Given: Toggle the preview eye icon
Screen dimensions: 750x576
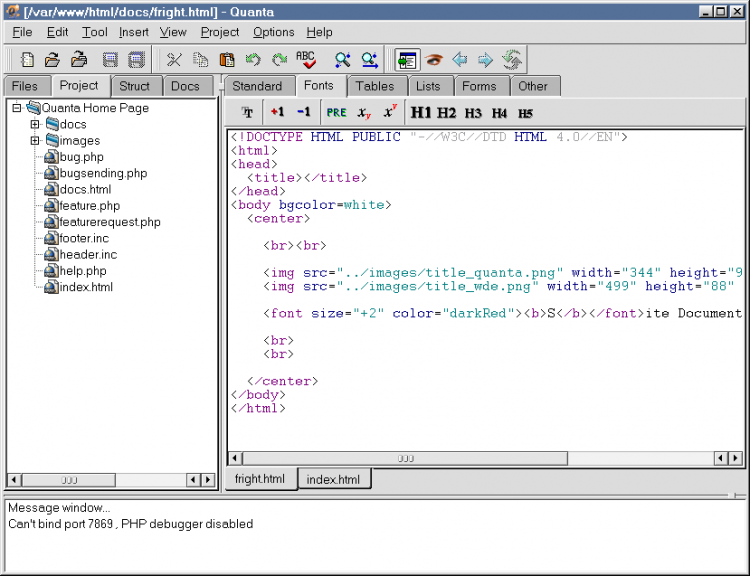Looking at the screenshot, I should click(434, 60).
